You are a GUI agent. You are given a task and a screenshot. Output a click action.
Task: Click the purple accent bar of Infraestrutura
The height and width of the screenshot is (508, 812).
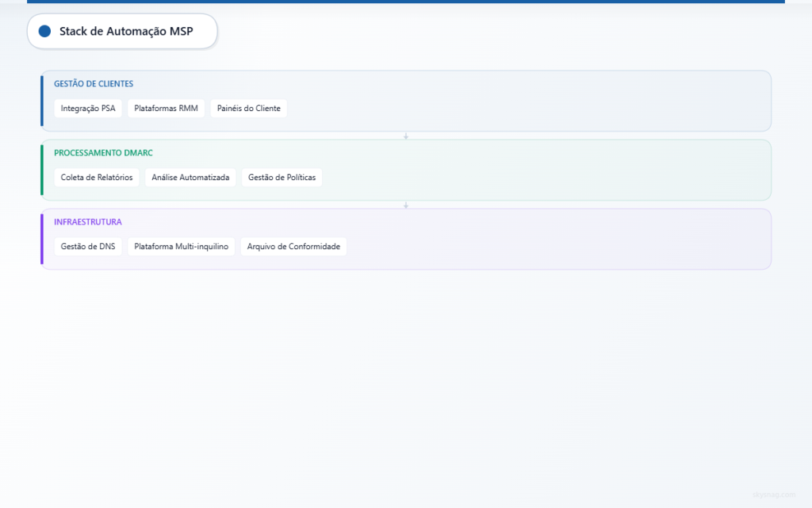tap(42, 238)
